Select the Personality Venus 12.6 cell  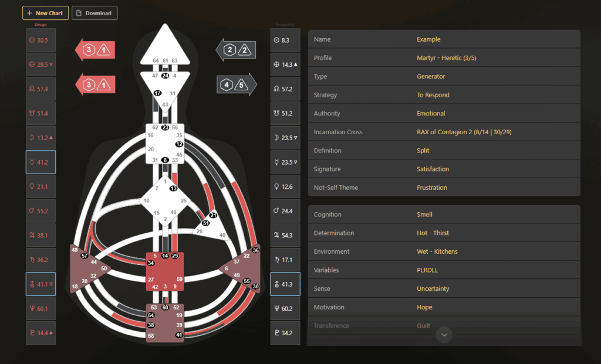point(285,186)
